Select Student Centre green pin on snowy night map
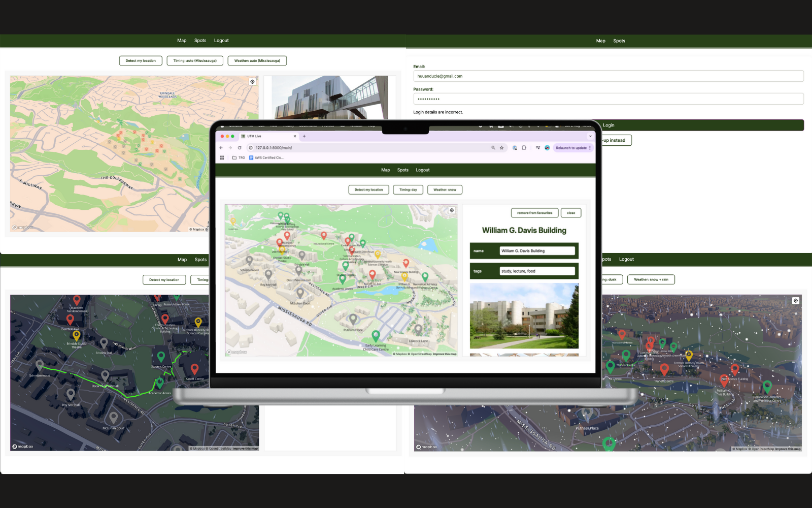812x508 pixels. coord(626,356)
